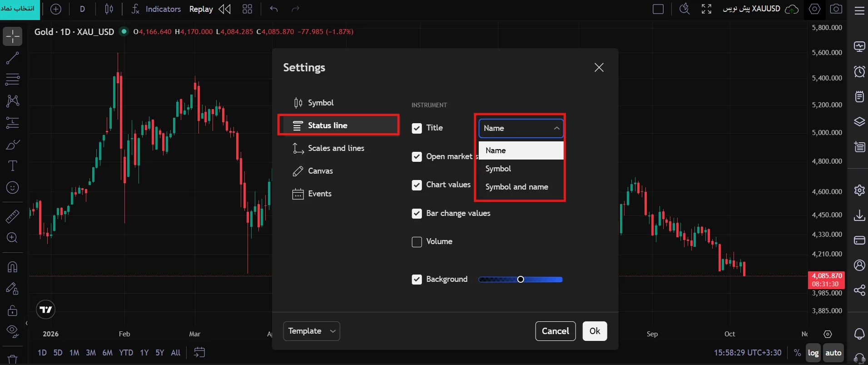
Task: Toggle magnet mode in left toolbar
Action: tap(12, 267)
